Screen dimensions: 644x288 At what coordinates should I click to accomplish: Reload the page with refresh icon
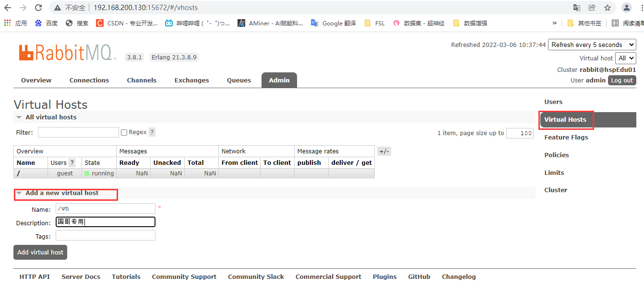click(38, 8)
